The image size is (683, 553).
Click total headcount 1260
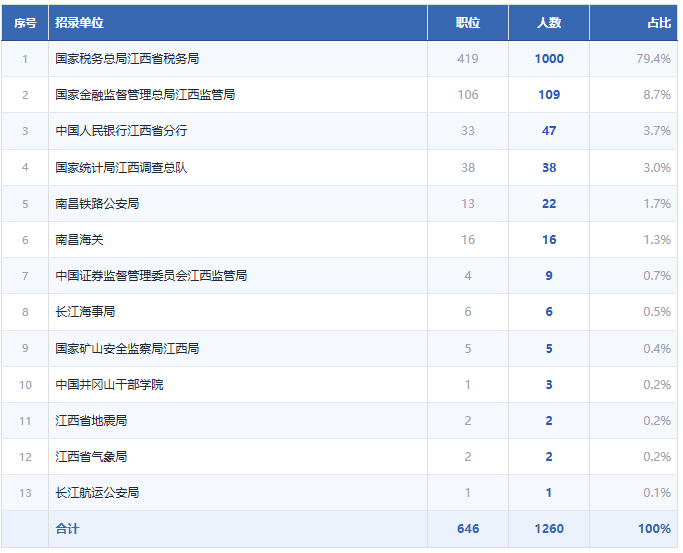(x=549, y=529)
